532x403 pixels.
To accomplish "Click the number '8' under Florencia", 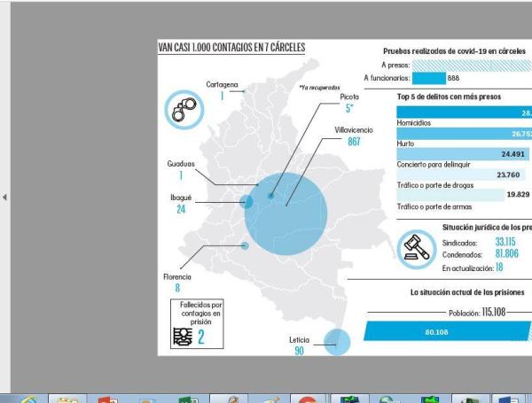I will tap(177, 288).
